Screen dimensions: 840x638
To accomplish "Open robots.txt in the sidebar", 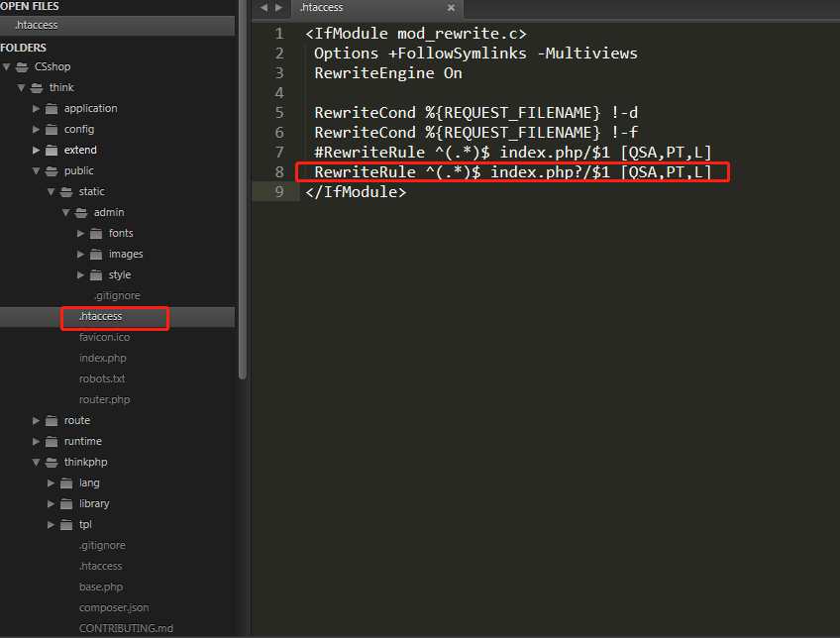I will tap(102, 379).
